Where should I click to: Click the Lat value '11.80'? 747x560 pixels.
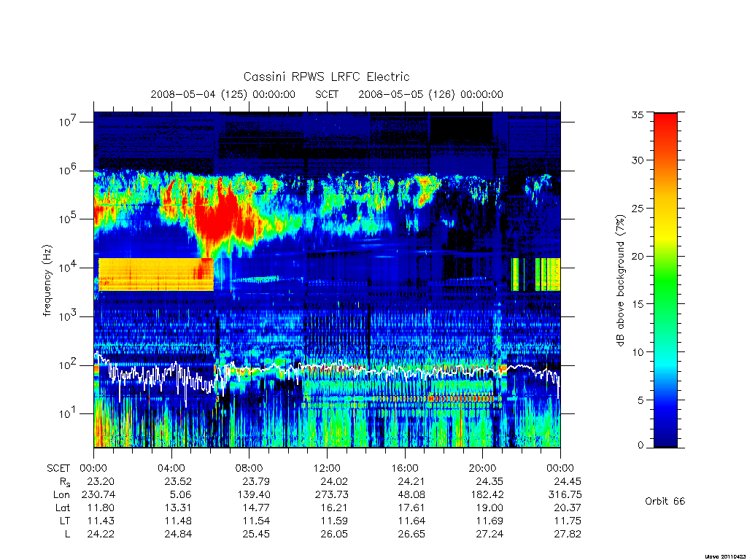(101, 507)
